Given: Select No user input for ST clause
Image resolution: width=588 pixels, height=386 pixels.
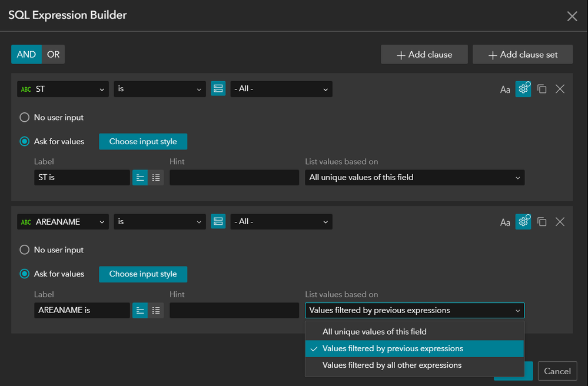Looking at the screenshot, I should [x=25, y=118].
